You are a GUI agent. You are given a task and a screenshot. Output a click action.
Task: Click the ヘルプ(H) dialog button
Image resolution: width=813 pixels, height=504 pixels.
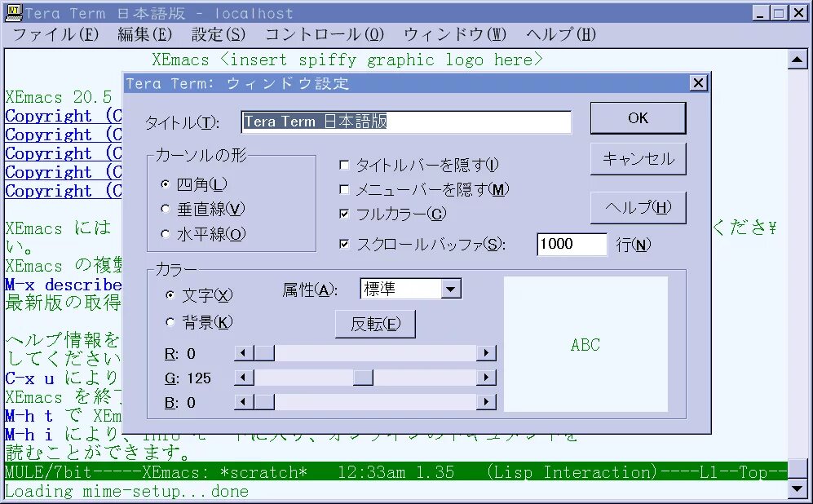pyautogui.click(x=638, y=207)
